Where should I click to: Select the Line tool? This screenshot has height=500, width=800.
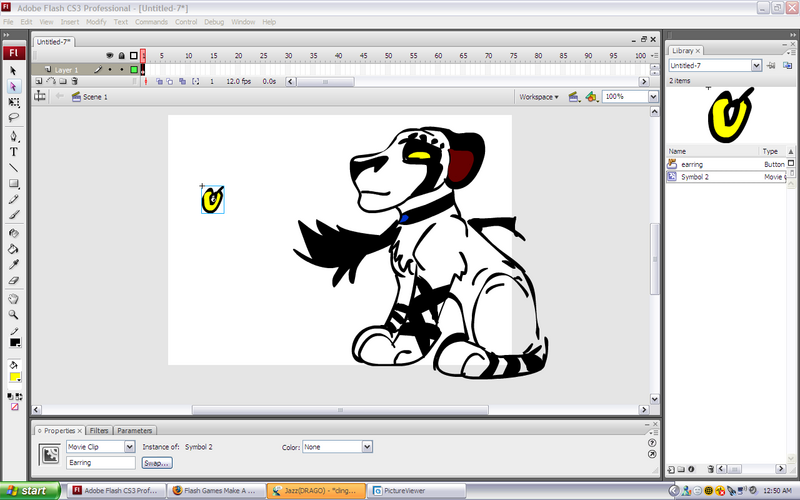(x=14, y=167)
